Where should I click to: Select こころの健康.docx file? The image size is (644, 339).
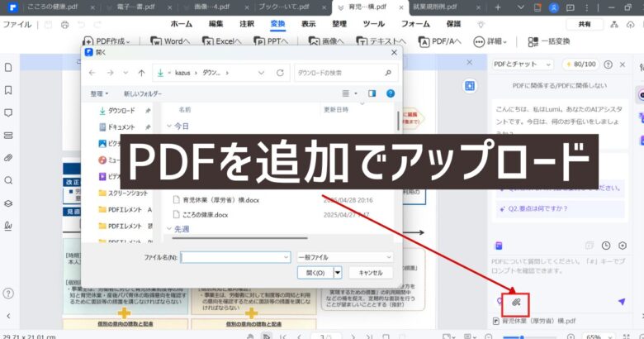pos(205,215)
